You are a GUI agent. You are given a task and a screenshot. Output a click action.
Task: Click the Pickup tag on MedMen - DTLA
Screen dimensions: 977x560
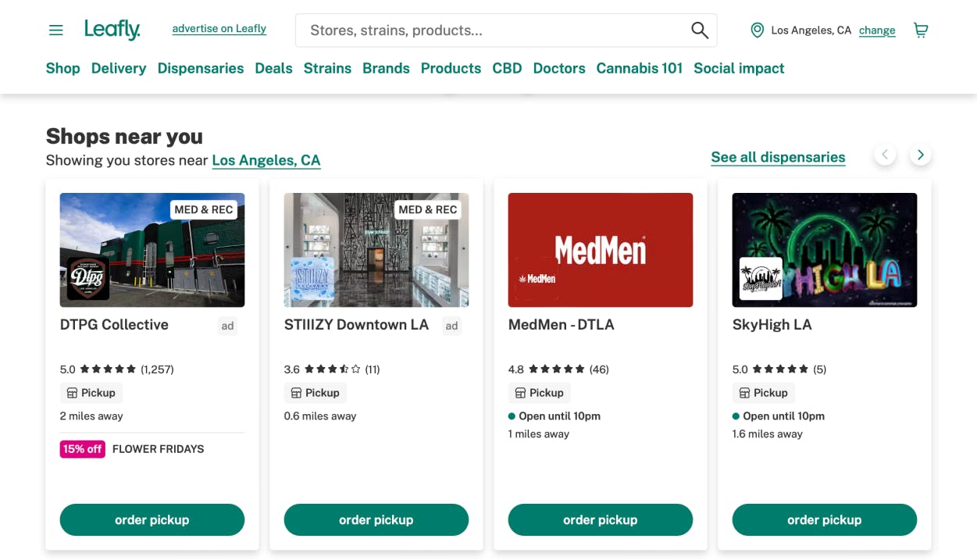pos(540,393)
